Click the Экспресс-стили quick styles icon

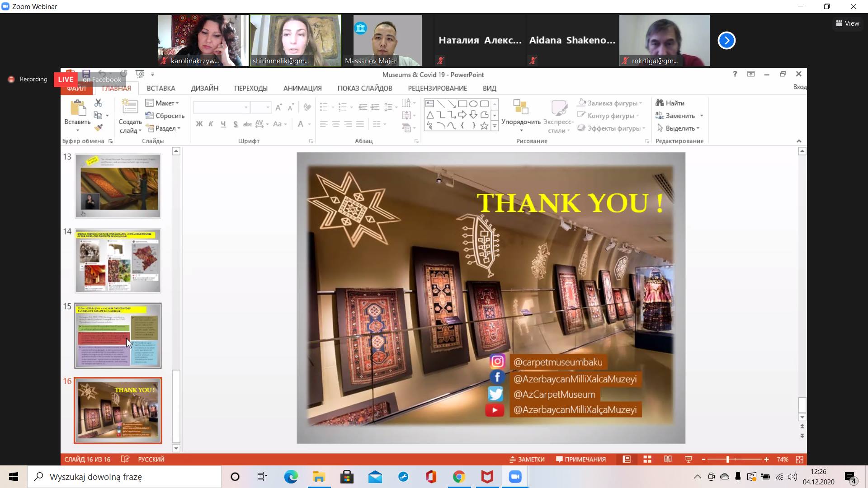[559, 108]
